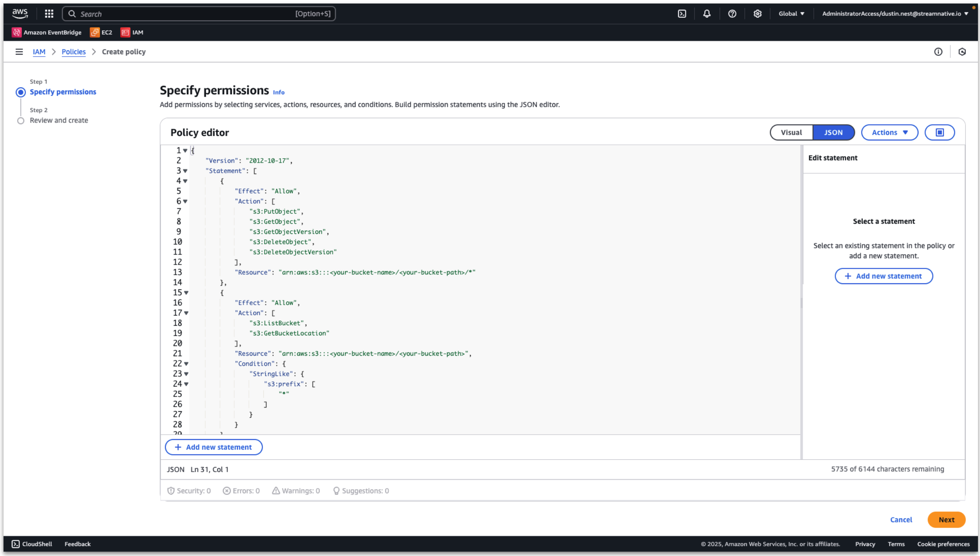Switch to Visual policy editor view
This screenshot has width=980, height=556.
coord(790,132)
